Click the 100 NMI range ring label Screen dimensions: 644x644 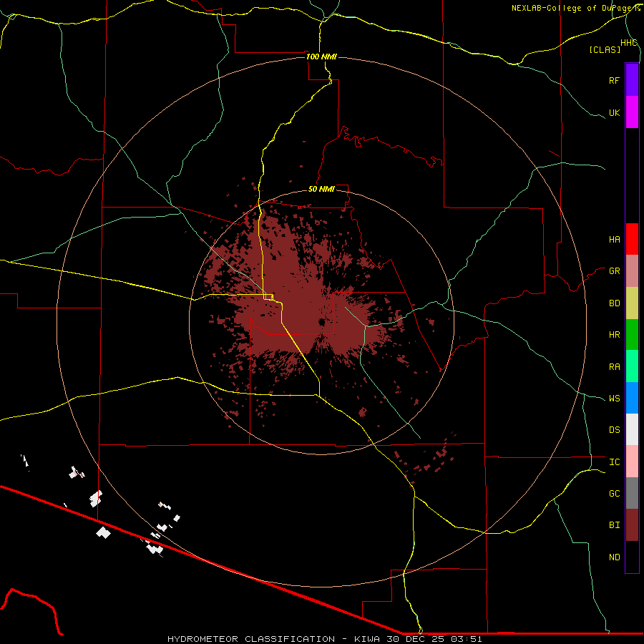(321, 57)
